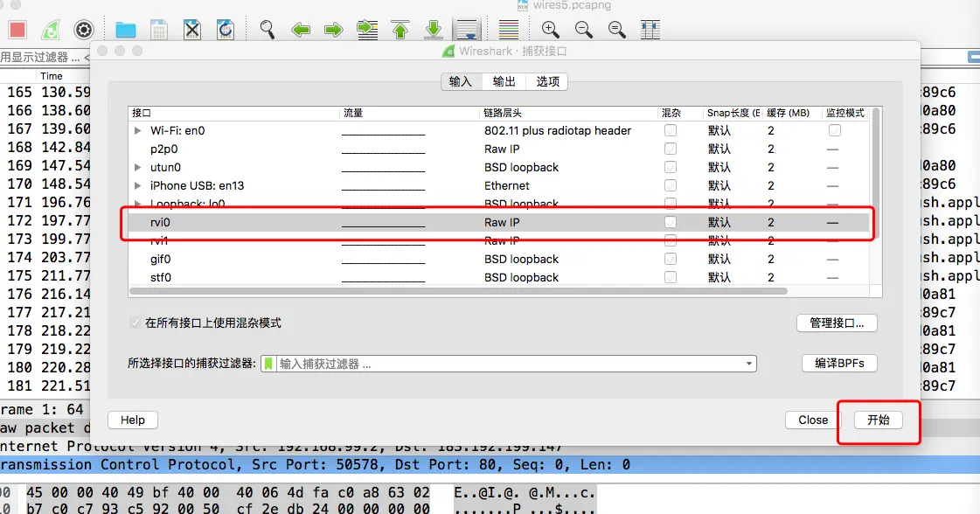Select the stf0 interface row
Screen dimensions: 980x514
click(499, 277)
